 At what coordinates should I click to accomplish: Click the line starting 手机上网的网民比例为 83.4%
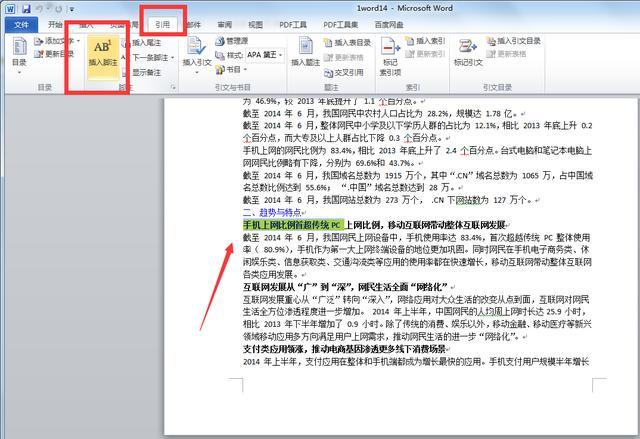pos(417,151)
